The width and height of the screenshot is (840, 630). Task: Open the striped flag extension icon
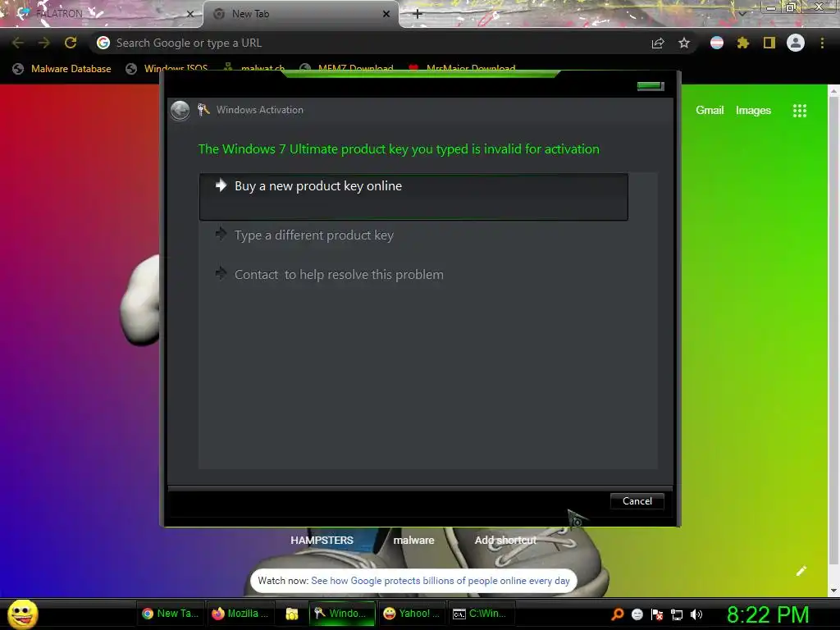click(717, 43)
